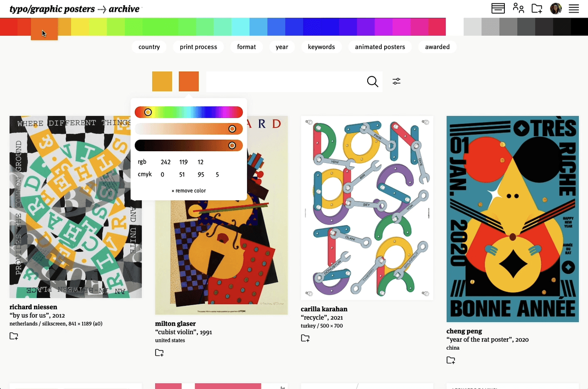
Task: Pick white from the grayscale bar
Action: click(454, 27)
